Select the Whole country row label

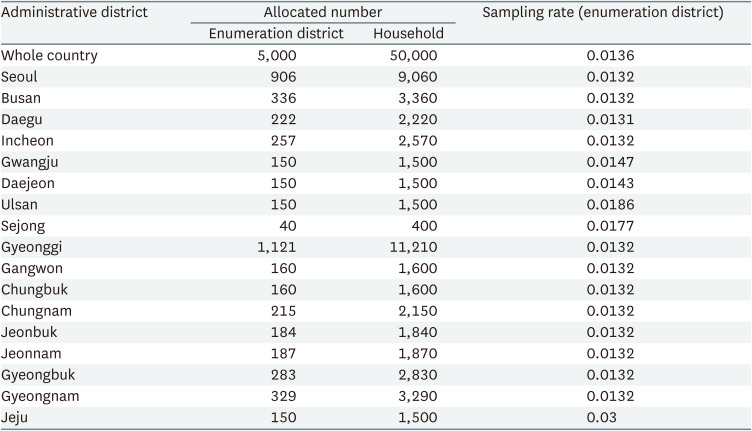[x=50, y=56]
